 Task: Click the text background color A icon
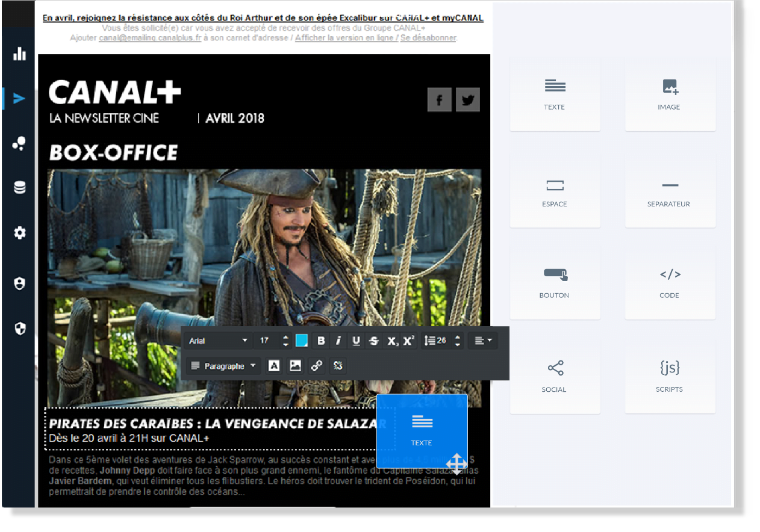click(x=274, y=365)
